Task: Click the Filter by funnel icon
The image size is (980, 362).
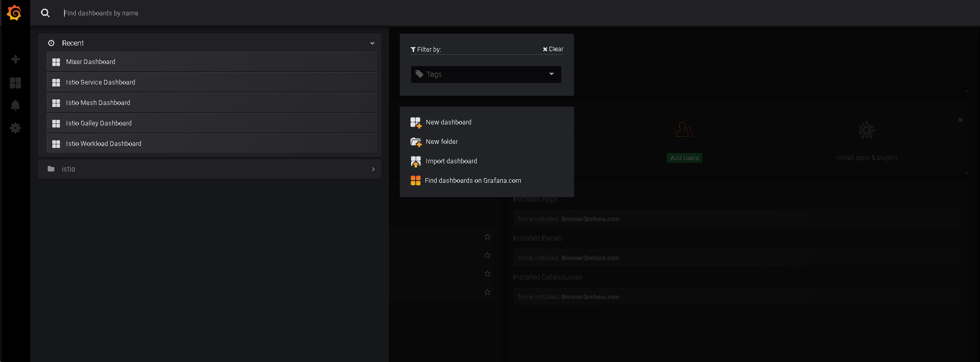Action: pyautogui.click(x=413, y=50)
